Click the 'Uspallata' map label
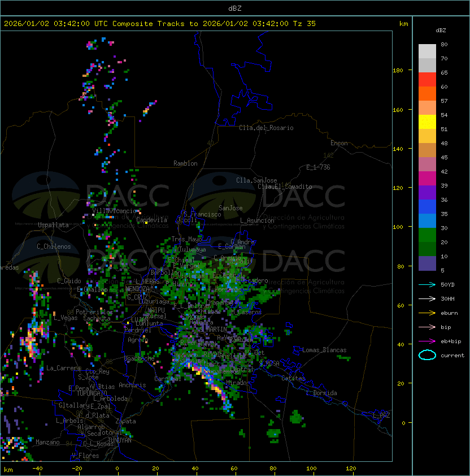 coord(53,225)
